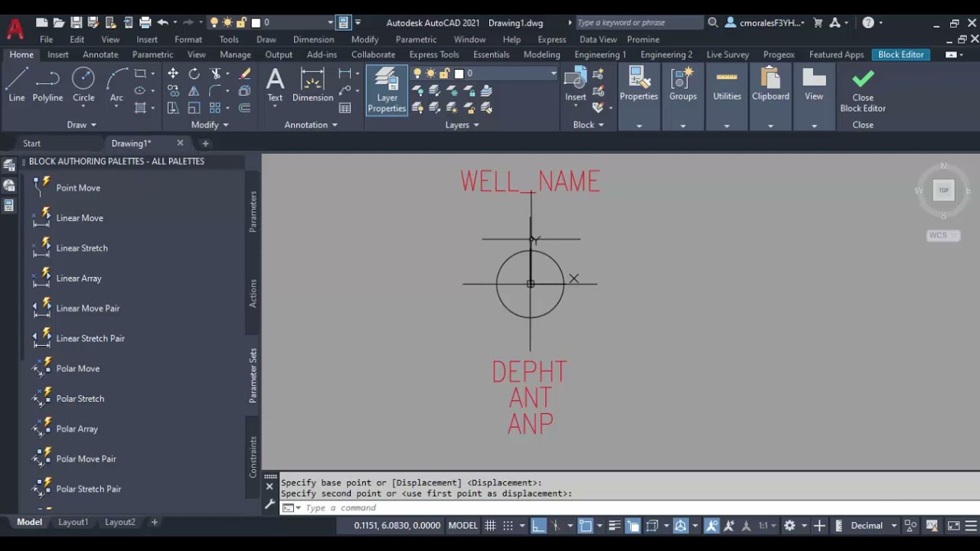Toggle annotation visibility in status bar
980x551 pixels.
tap(712, 526)
